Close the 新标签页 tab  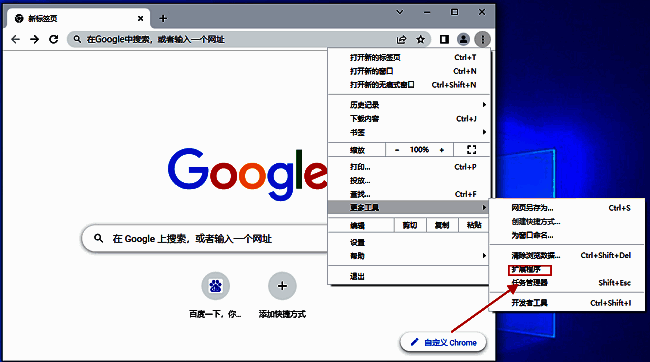point(141,18)
